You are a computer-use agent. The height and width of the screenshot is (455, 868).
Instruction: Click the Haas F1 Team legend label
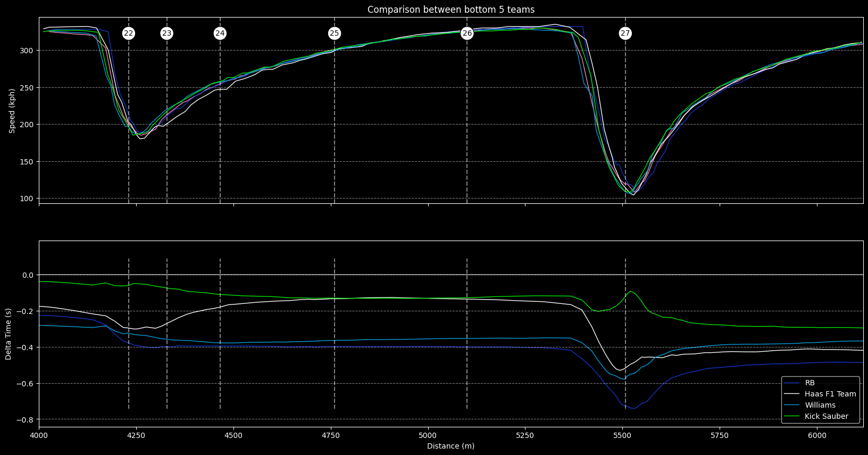pos(830,394)
